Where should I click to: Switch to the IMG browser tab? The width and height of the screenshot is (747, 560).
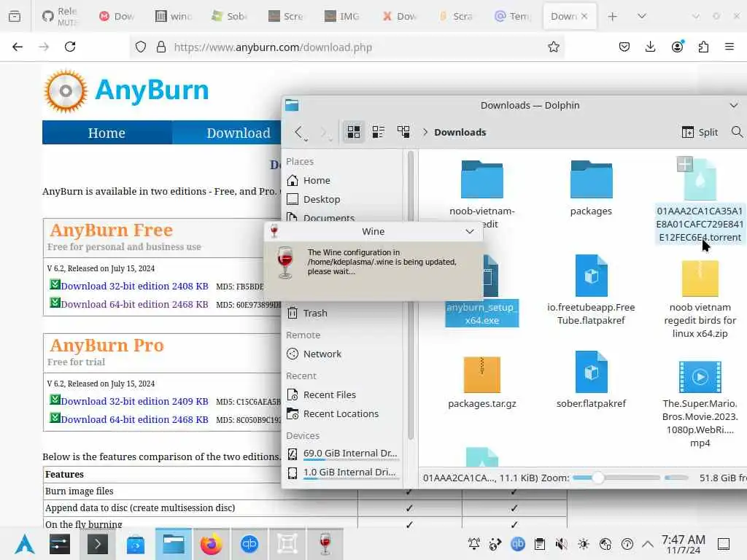(x=342, y=16)
